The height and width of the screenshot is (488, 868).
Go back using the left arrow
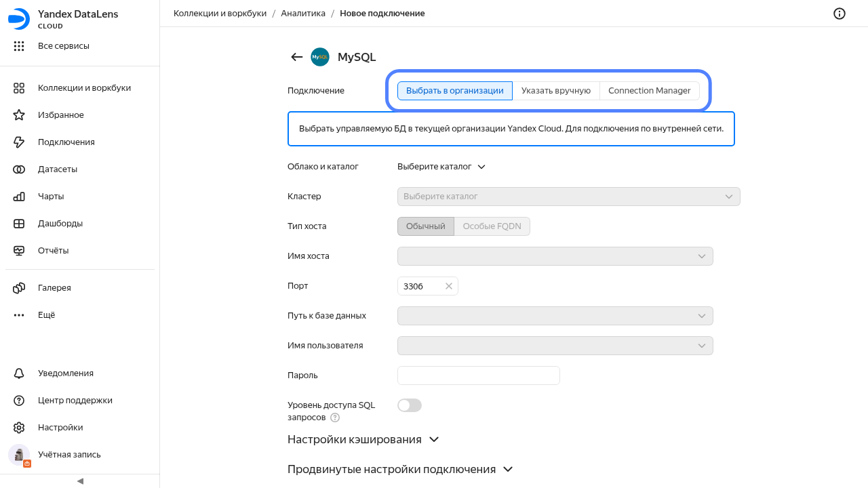[296, 57]
